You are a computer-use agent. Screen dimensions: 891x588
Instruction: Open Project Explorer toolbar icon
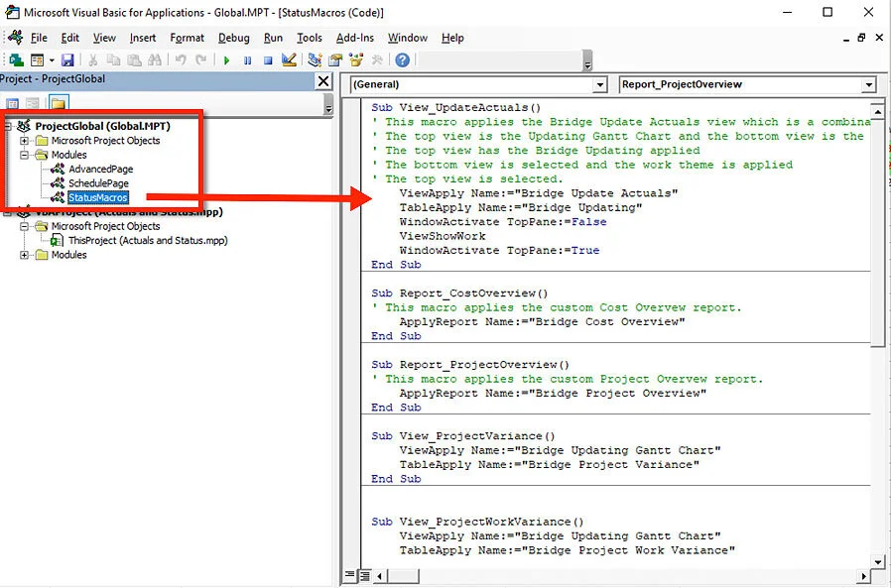pyautogui.click(x=315, y=59)
